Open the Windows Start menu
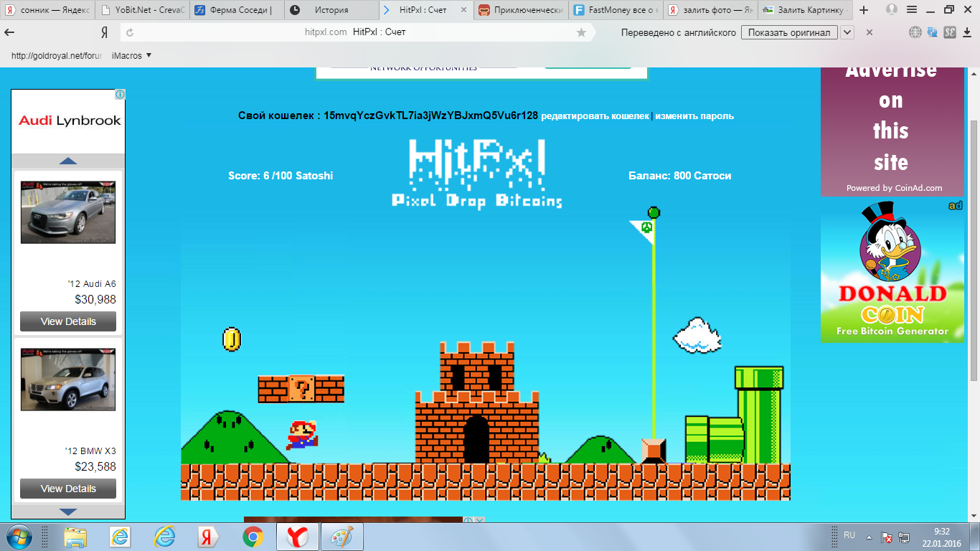 coord(19,537)
